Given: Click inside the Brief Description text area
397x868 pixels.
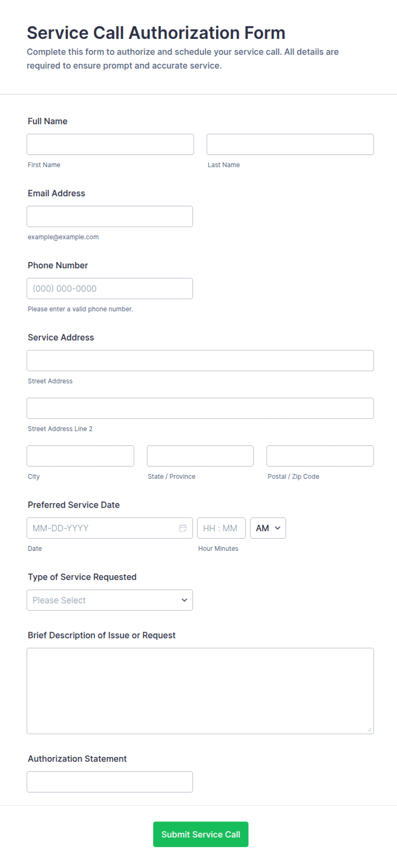Looking at the screenshot, I should [200, 691].
